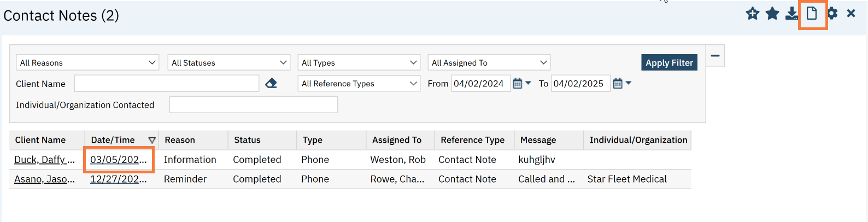The width and height of the screenshot is (868, 222).
Task: Collapse the filter panel with minus button
Action: coord(715,56)
